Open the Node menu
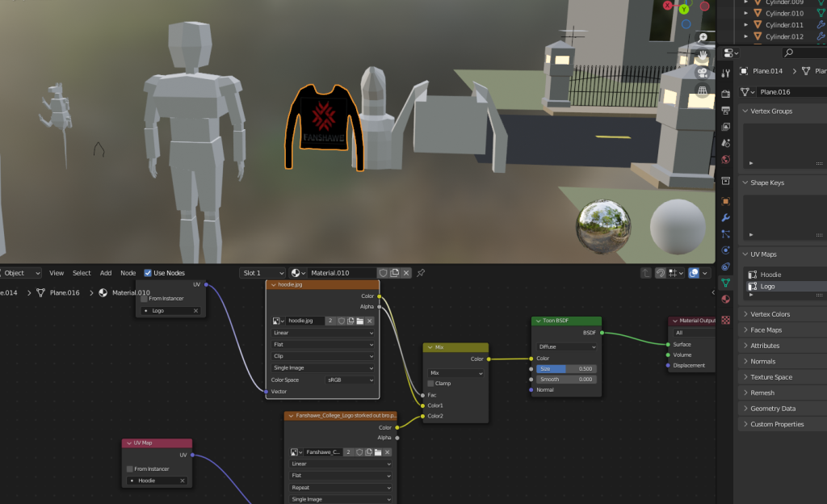 point(128,273)
